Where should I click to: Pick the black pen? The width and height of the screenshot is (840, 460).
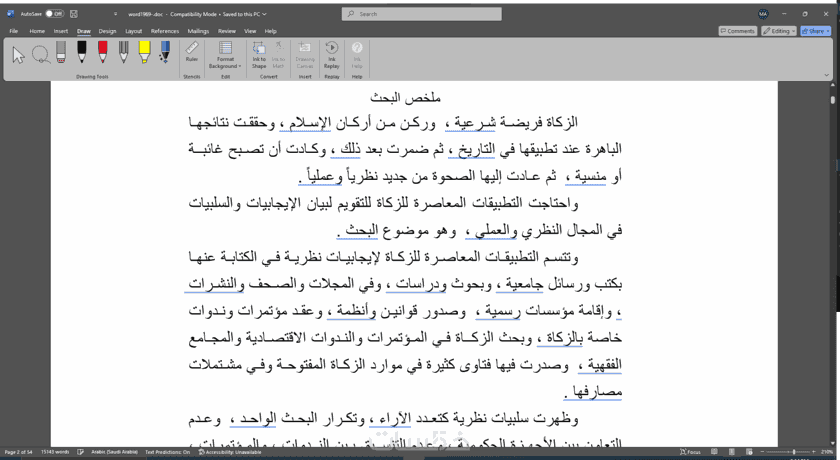coord(81,53)
